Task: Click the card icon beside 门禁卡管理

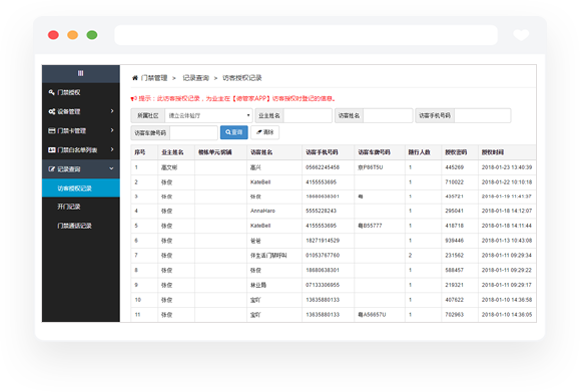Action: 52,131
